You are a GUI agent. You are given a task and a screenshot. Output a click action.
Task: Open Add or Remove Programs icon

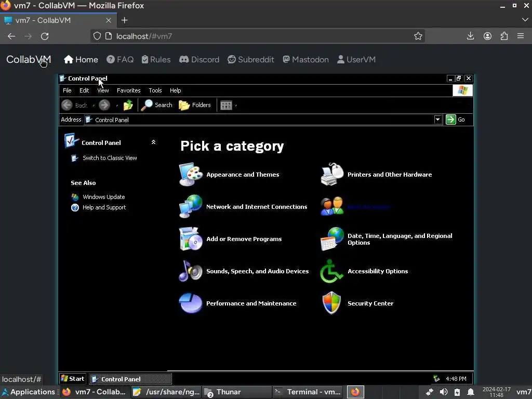(x=191, y=239)
